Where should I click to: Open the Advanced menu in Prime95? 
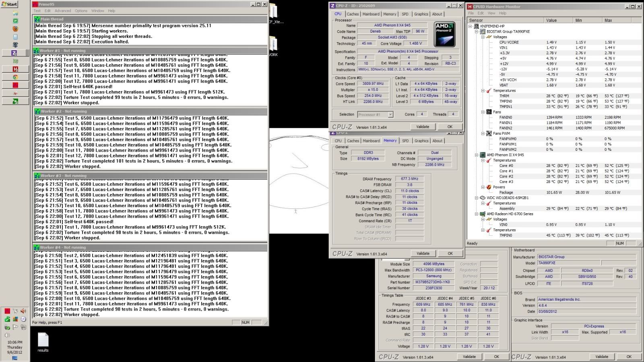click(63, 11)
